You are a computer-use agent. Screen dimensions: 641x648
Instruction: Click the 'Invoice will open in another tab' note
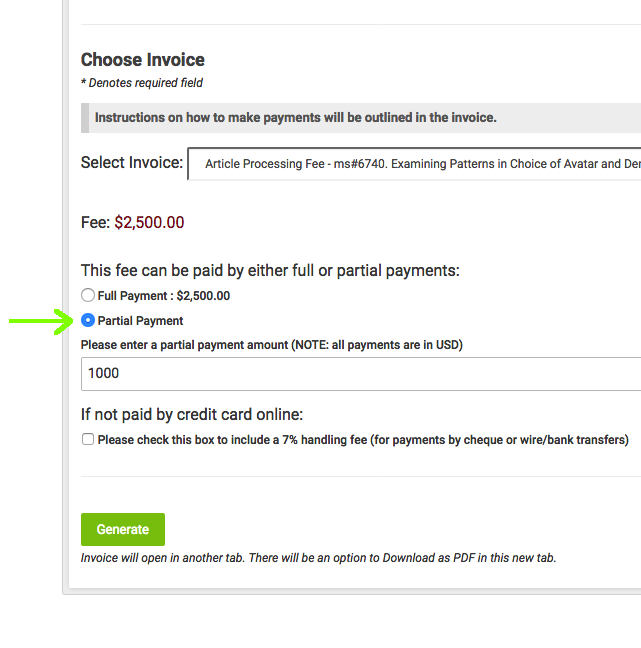[x=318, y=557]
